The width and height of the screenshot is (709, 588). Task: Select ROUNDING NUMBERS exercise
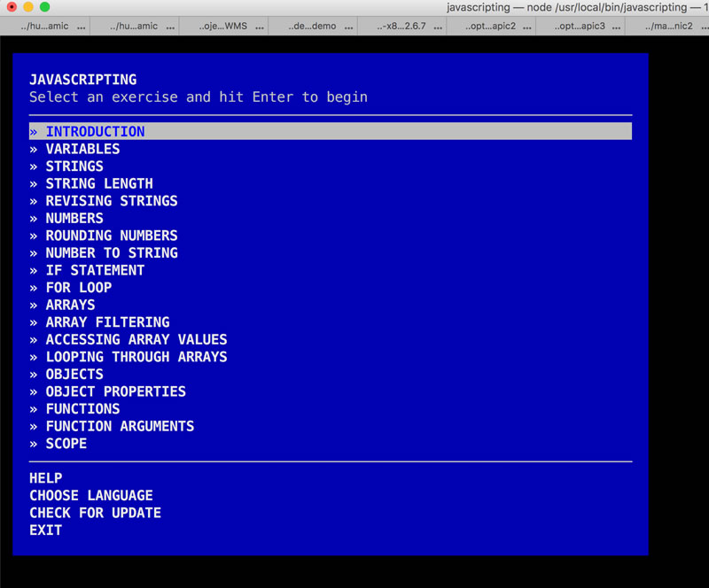(112, 236)
